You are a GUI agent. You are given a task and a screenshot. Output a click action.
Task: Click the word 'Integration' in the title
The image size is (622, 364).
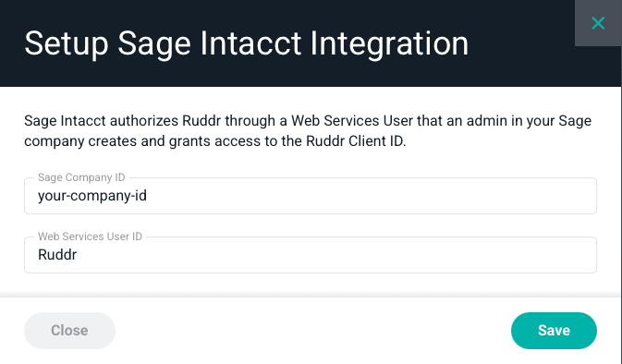click(389, 43)
